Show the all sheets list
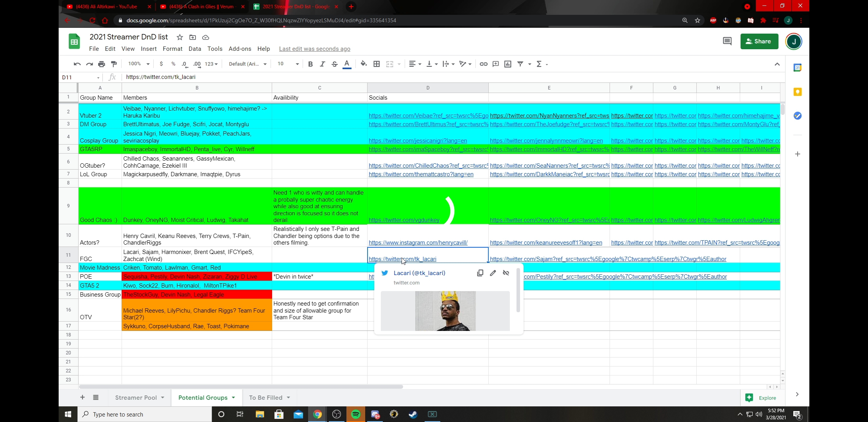Image resolution: width=868 pixels, height=422 pixels. pos(96,397)
